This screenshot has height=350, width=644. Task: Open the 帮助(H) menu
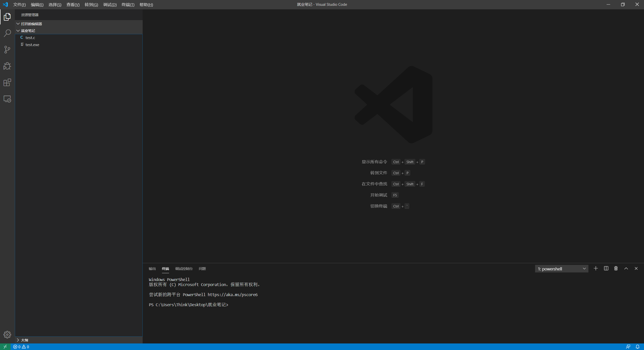pyautogui.click(x=146, y=5)
